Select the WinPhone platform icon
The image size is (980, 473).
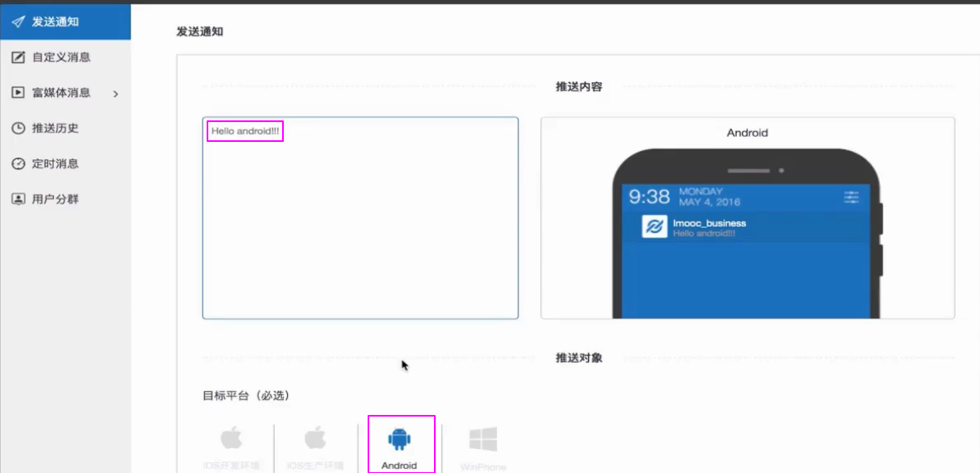483,440
